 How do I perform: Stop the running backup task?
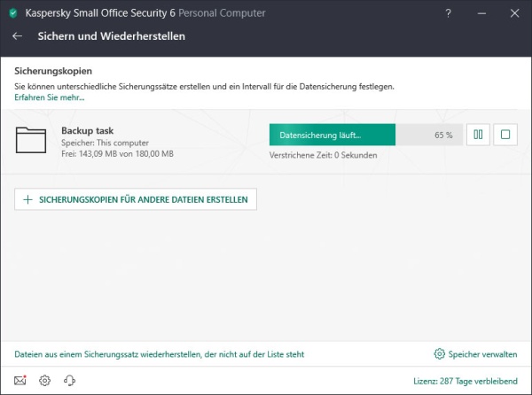(x=505, y=135)
